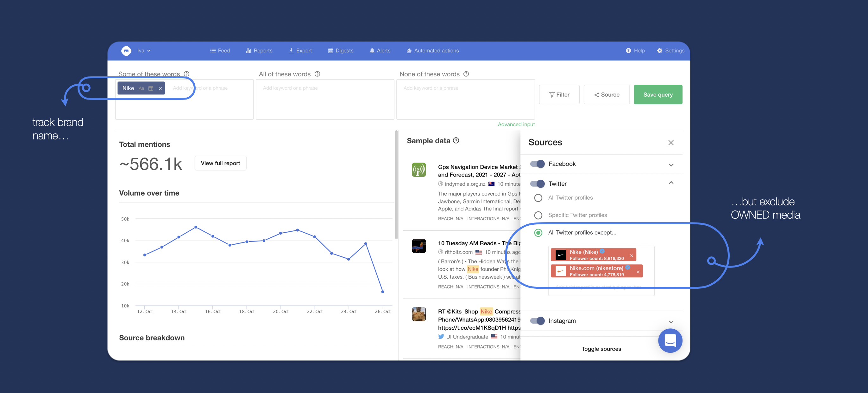Click the Export download icon
Image resolution: width=868 pixels, height=393 pixels.
click(x=290, y=50)
